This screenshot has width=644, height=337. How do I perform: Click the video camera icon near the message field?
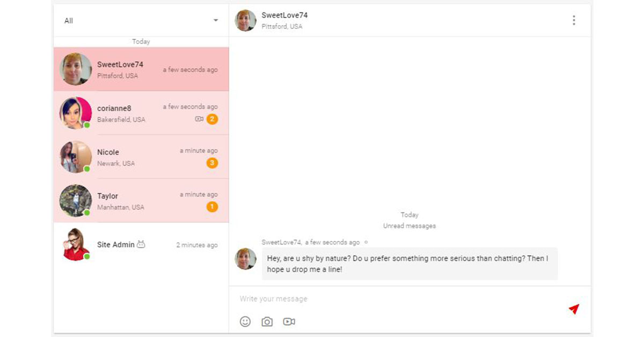click(x=289, y=321)
